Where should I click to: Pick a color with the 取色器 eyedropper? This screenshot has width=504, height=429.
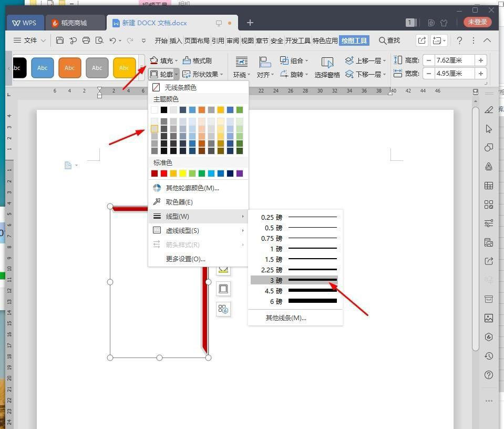coord(180,202)
